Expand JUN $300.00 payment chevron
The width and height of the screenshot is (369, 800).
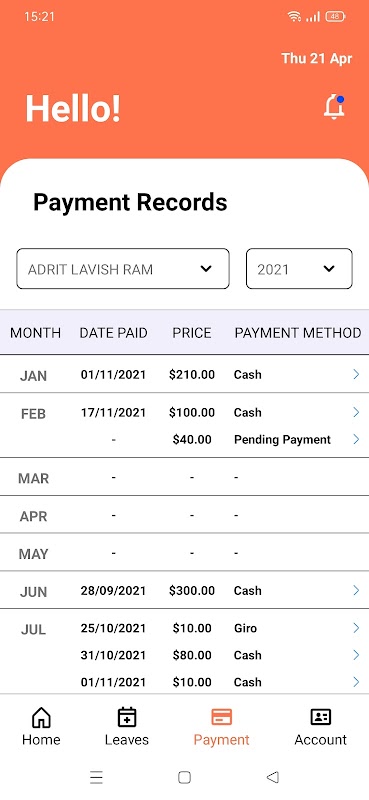coord(356,590)
